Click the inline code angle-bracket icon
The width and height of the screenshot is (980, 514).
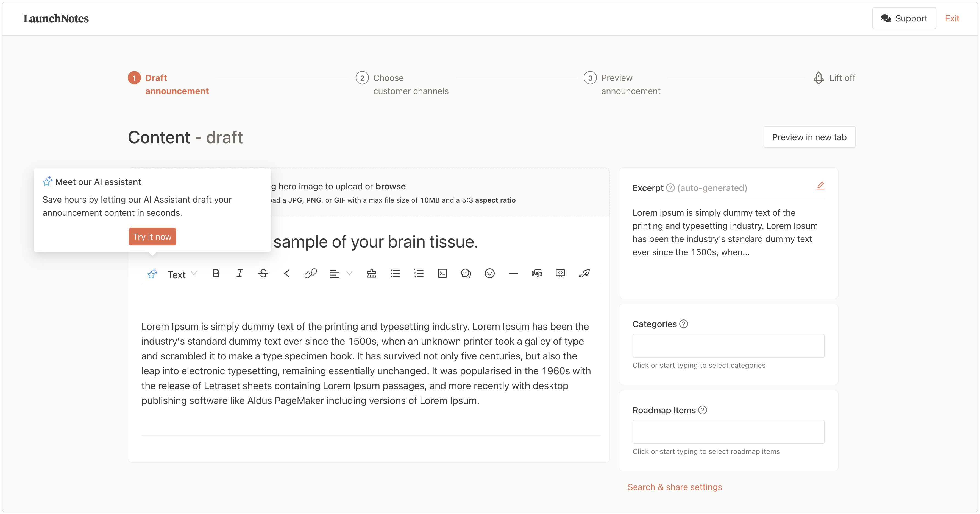[x=287, y=273]
